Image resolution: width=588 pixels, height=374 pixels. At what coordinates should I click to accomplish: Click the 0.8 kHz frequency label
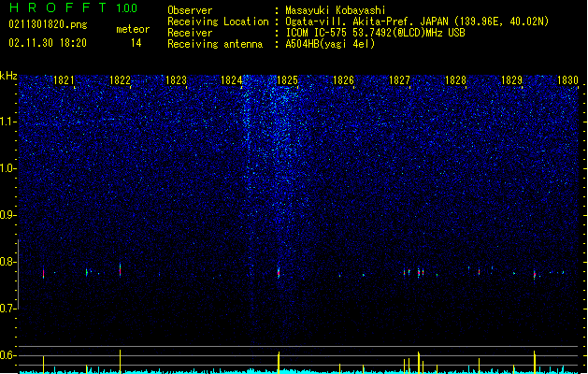point(8,262)
